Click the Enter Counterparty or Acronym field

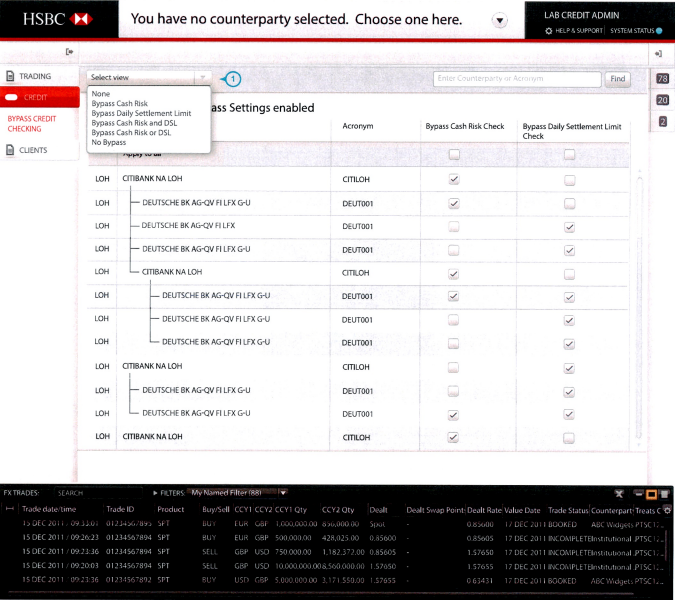(518, 78)
